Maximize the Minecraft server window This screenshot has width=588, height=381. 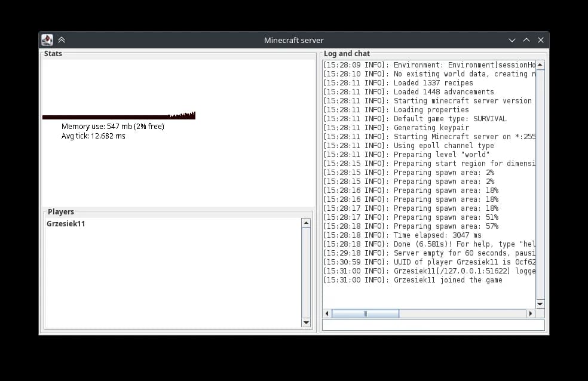click(x=526, y=40)
